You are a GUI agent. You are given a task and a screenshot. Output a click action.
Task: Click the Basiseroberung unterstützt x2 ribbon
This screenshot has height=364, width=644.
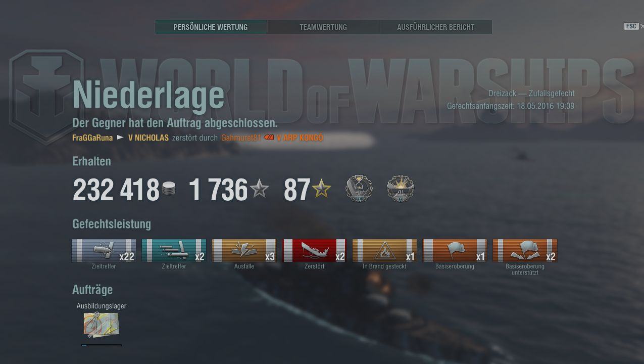[525, 250]
